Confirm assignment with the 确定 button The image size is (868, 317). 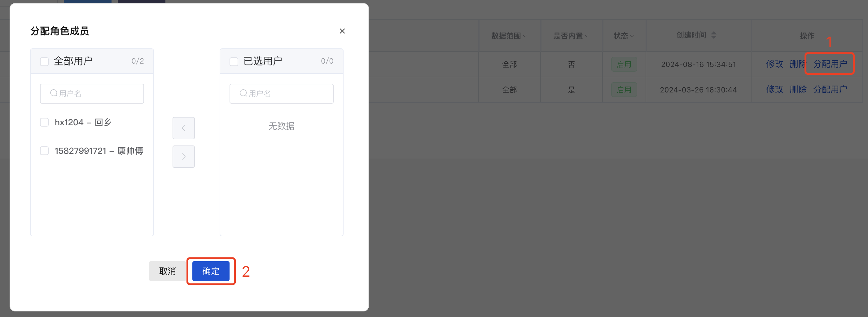pyautogui.click(x=211, y=271)
